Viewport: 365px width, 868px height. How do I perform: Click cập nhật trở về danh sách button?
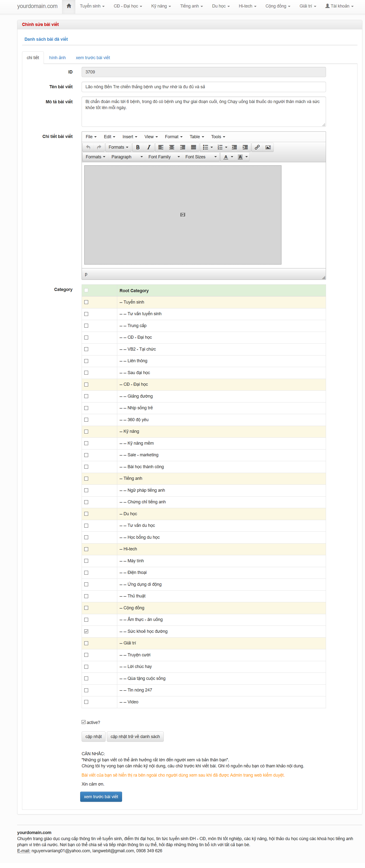tap(135, 737)
